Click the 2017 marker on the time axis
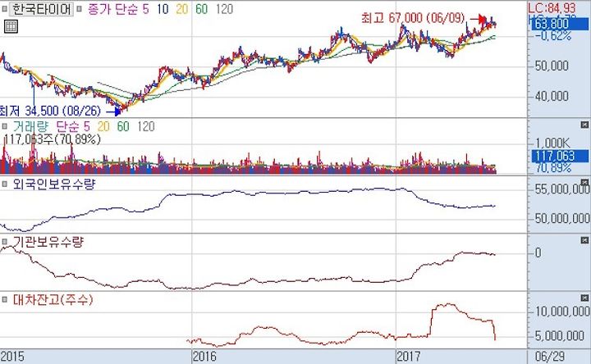591x364 pixels. (409, 356)
